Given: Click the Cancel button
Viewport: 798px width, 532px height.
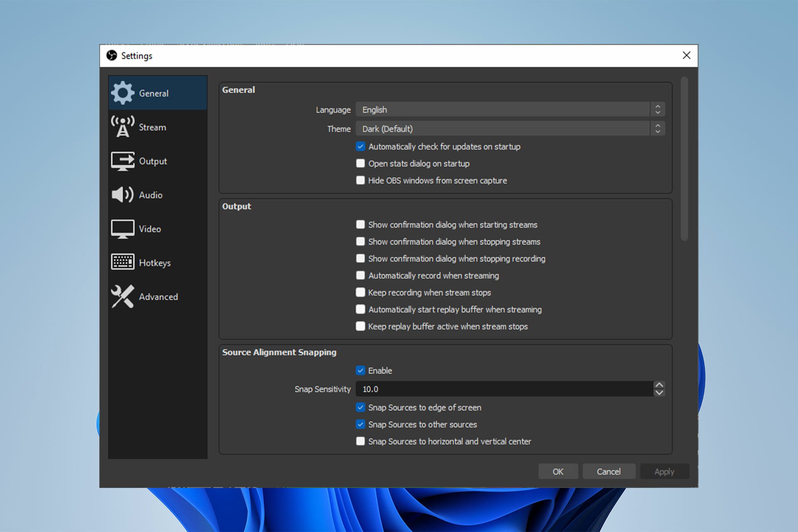Looking at the screenshot, I should point(608,471).
